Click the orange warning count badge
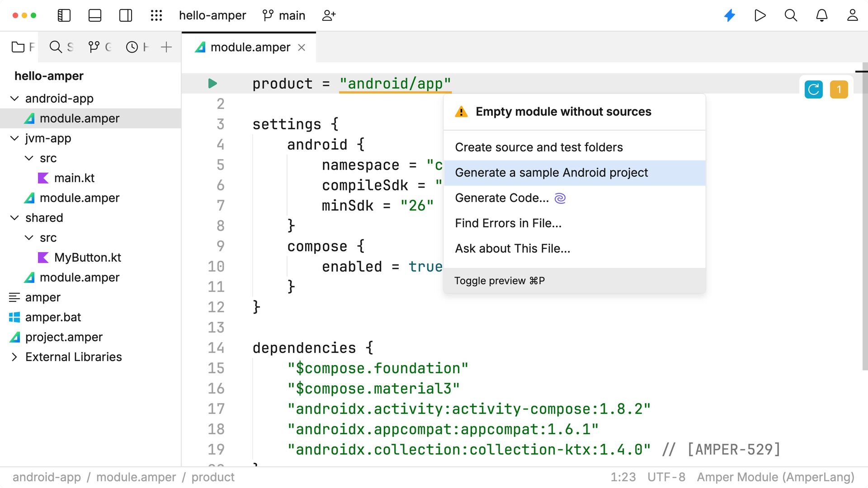Viewport: 868px width, 488px height. (839, 89)
